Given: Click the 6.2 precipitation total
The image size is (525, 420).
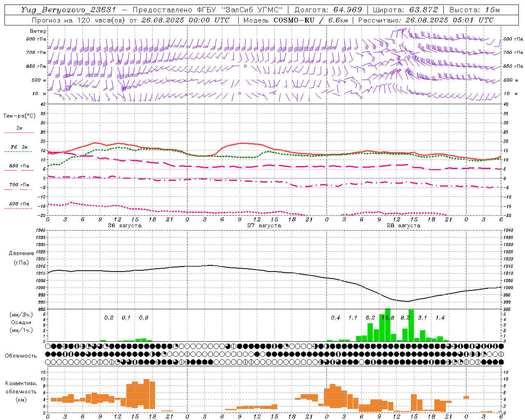Looking at the screenshot, I should 370,318.
